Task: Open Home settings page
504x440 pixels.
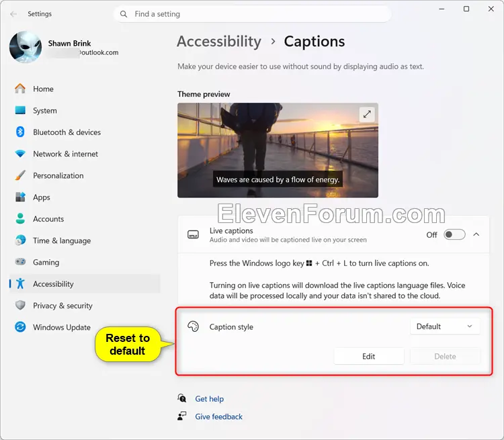Action: click(85, 89)
